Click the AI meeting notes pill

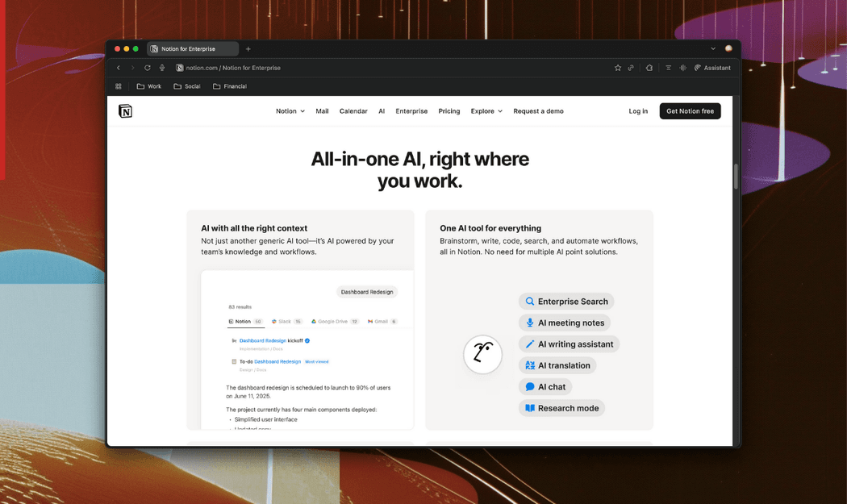tap(565, 323)
